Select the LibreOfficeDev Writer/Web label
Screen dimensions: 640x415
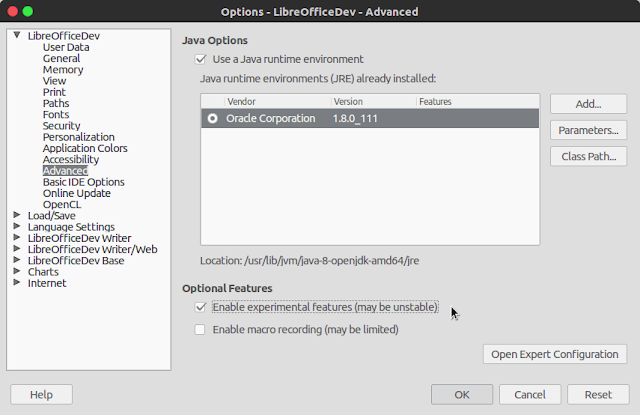pyautogui.click(x=93, y=249)
